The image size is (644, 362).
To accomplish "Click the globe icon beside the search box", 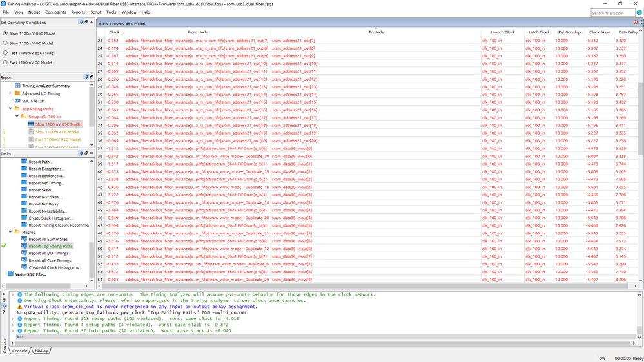I will point(638,12).
